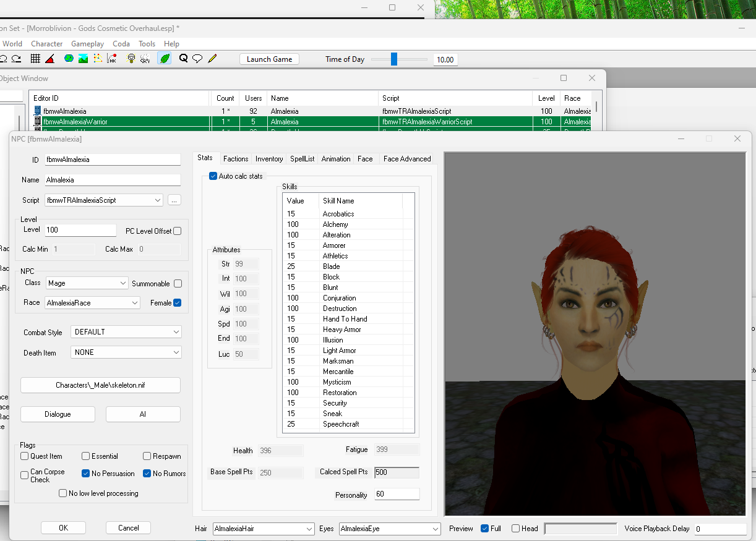Toggle Auto calc stats checkbox

[x=213, y=176]
